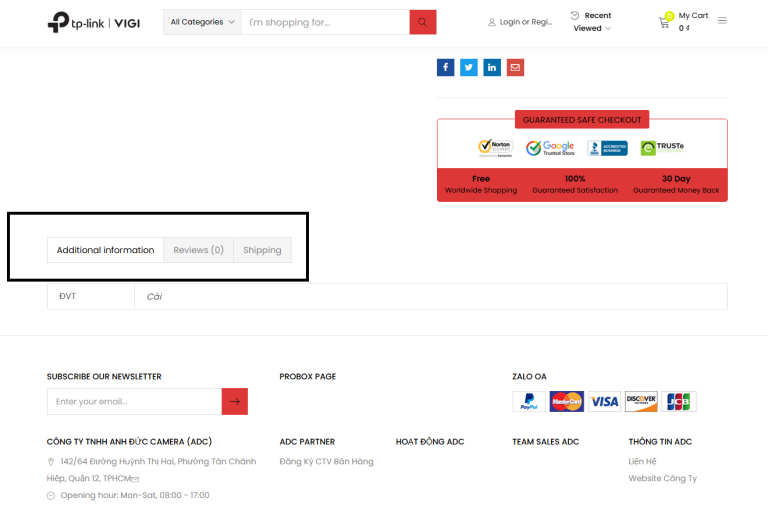
Task: Switch to the Reviews (0) tab
Action: [x=198, y=250]
